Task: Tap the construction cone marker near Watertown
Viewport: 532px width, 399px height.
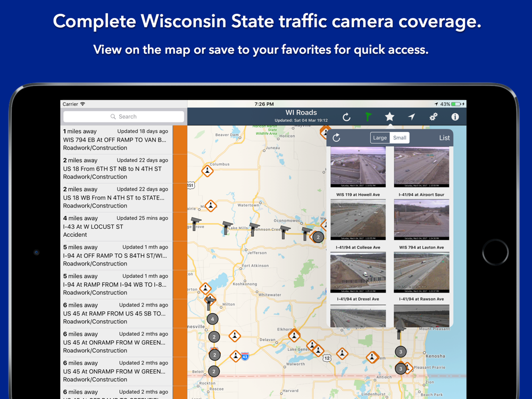Action: 211,206
